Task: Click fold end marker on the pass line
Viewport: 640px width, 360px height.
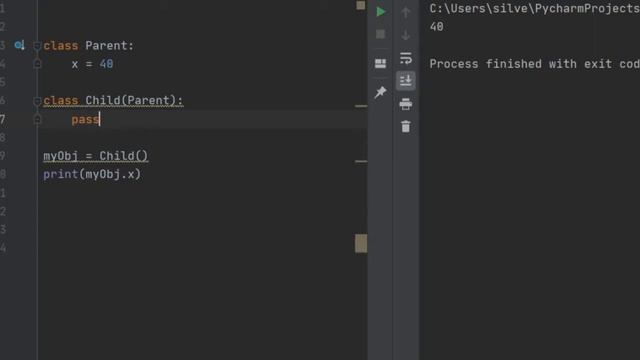Action: (37, 119)
